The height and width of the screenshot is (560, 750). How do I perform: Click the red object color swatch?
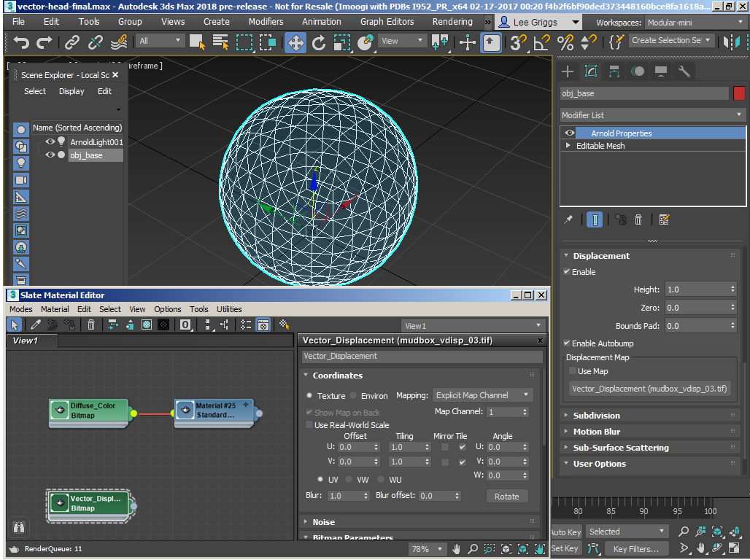point(739,93)
